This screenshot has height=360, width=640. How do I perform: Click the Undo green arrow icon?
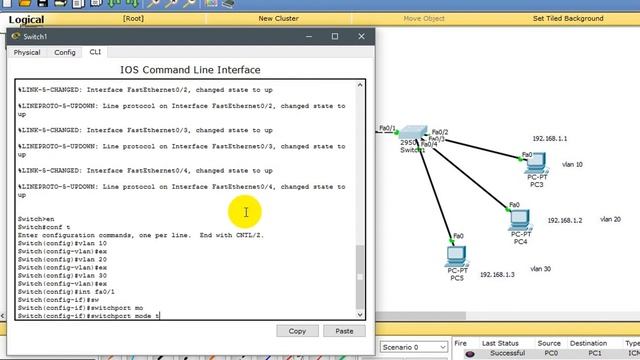(114, 4)
